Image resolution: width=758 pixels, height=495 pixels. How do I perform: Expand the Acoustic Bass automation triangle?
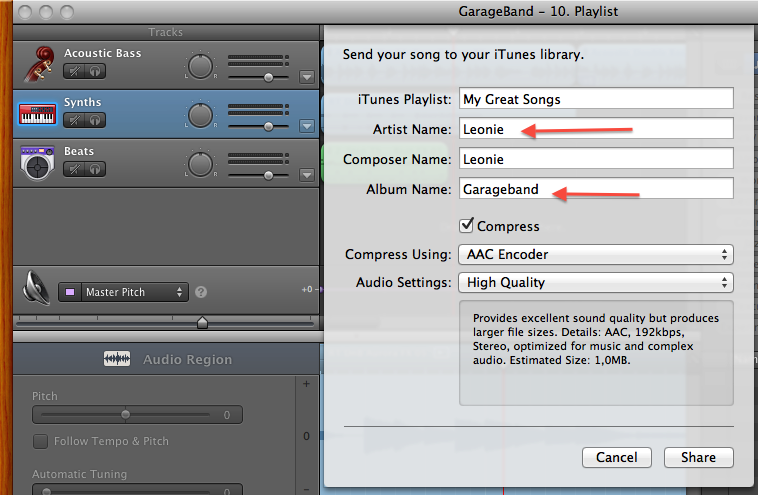pyautogui.click(x=307, y=77)
